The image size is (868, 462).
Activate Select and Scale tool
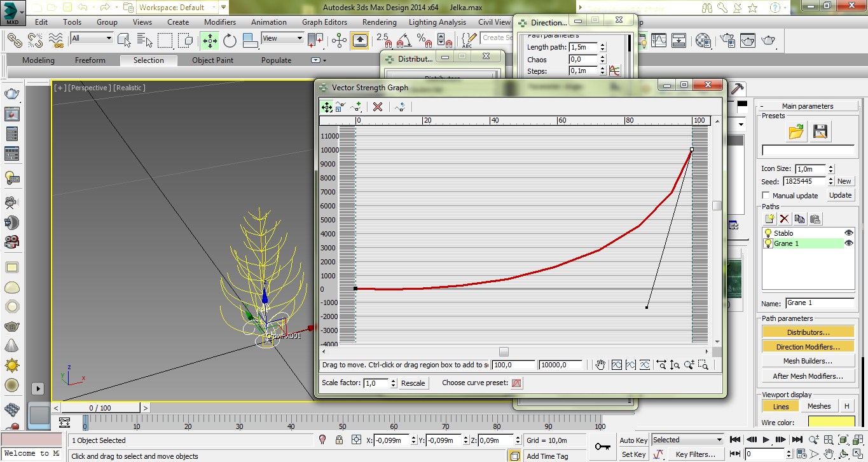tap(251, 41)
